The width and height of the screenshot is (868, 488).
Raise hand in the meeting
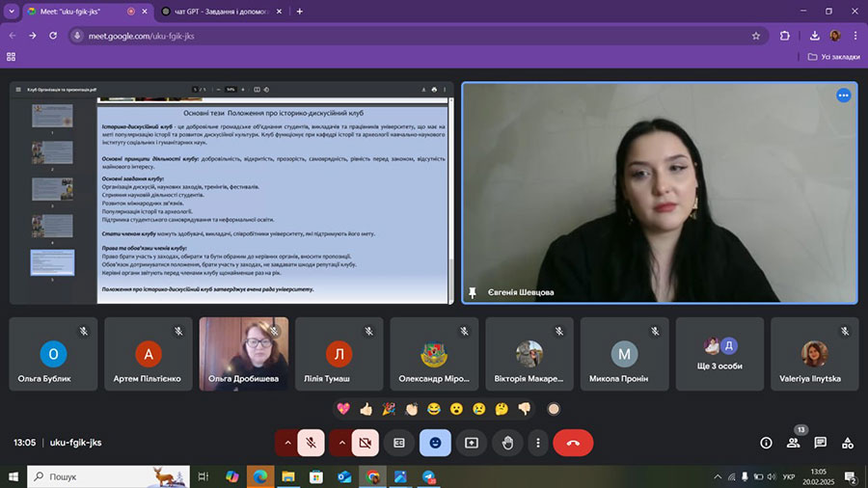click(507, 443)
